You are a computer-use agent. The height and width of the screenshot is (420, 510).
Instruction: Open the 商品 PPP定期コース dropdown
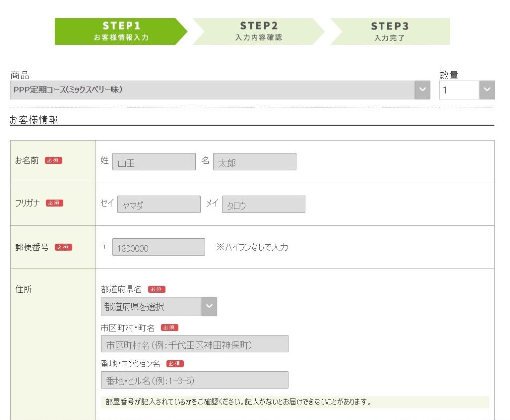pos(220,90)
